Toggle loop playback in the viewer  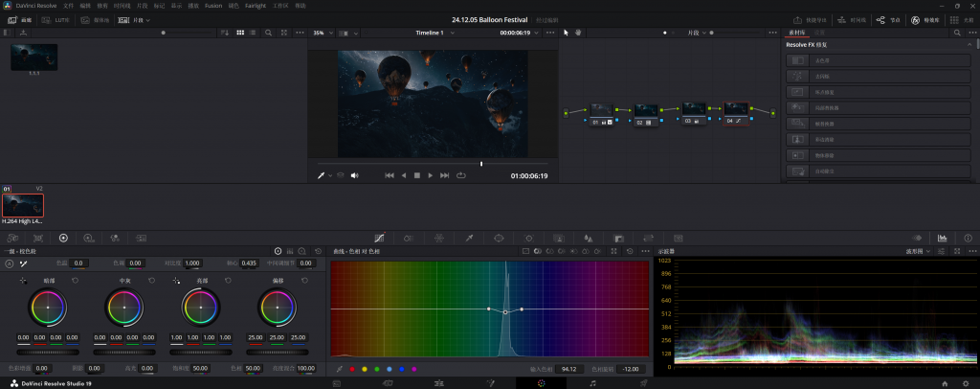(461, 175)
